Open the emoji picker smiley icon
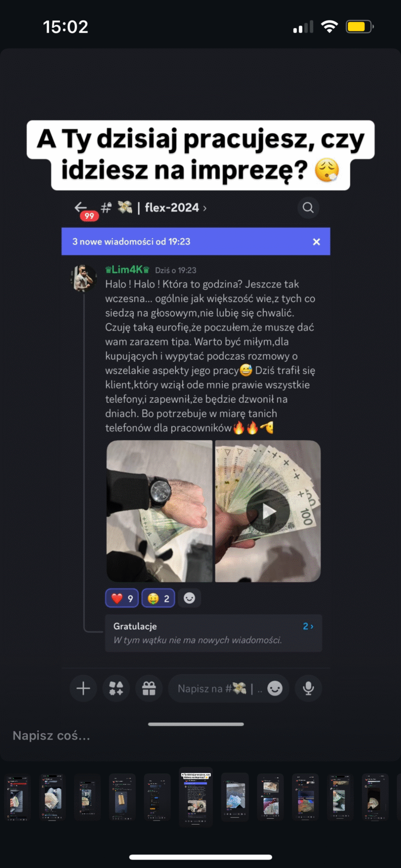This screenshot has height=868, width=401. point(275,688)
